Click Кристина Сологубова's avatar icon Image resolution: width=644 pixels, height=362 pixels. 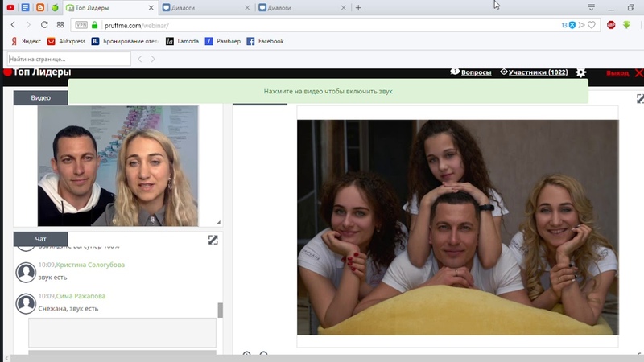click(x=26, y=273)
